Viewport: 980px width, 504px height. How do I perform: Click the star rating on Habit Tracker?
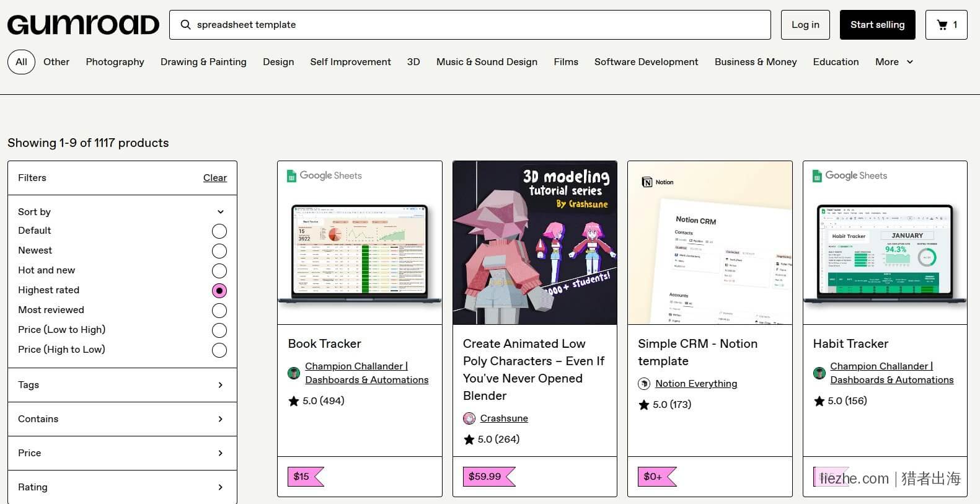click(840, 401)
